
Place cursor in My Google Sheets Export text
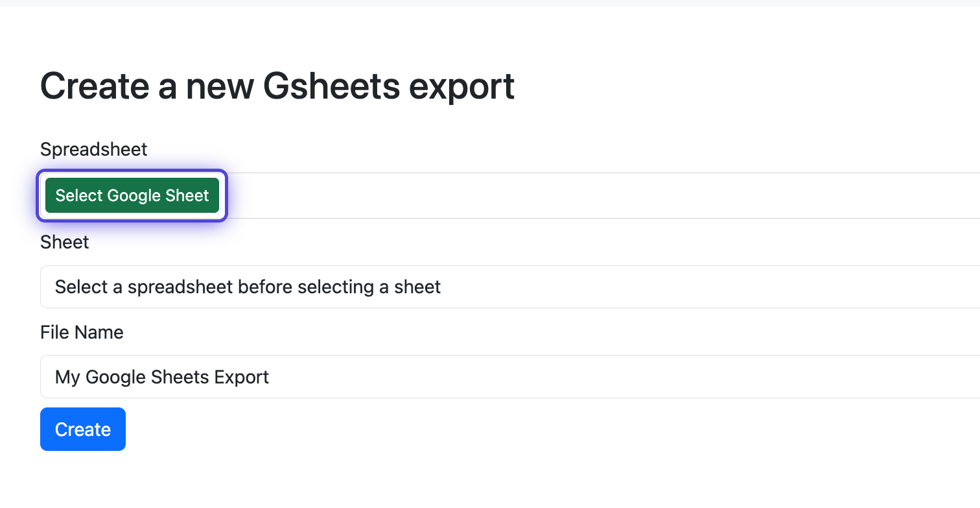(162, 377)
